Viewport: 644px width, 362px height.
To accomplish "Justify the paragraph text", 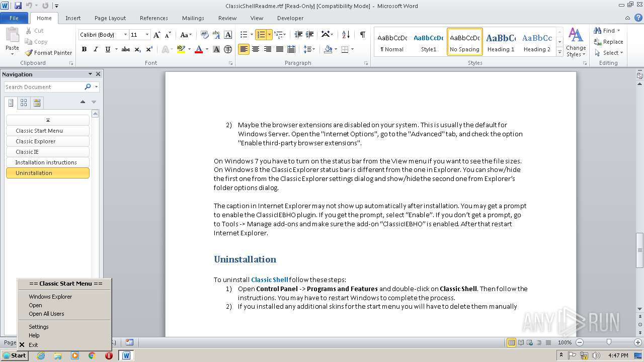I will [280, 49].
